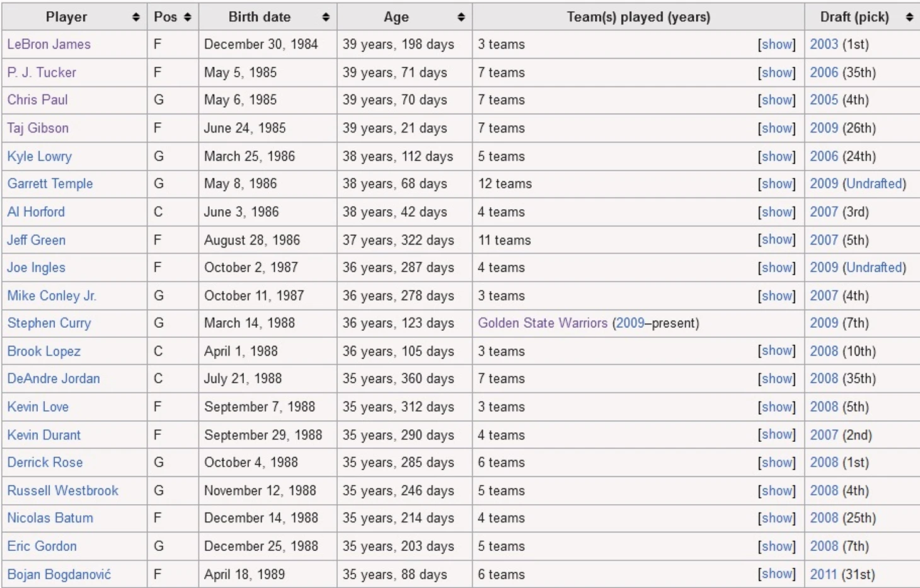Viewport: 920px width, 588px height.
Task: Sort by Birth date column arrows
Action: pyautogui.click(x=326, y=18)
